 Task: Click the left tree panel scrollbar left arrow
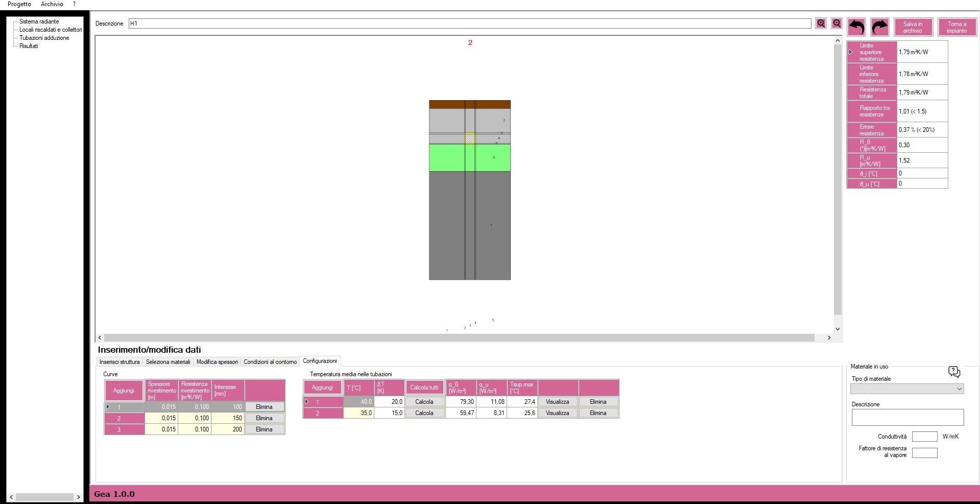pyautogui.click(x=11, y=497)
